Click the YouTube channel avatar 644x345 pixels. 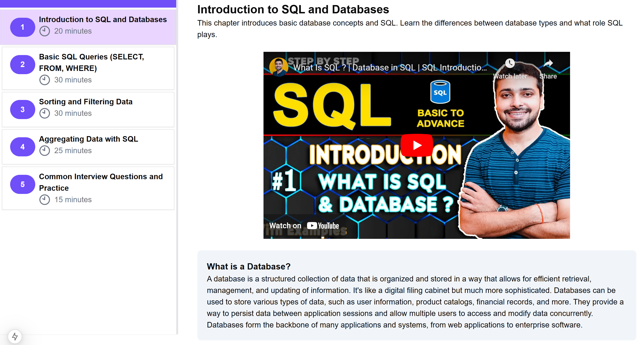278,67
